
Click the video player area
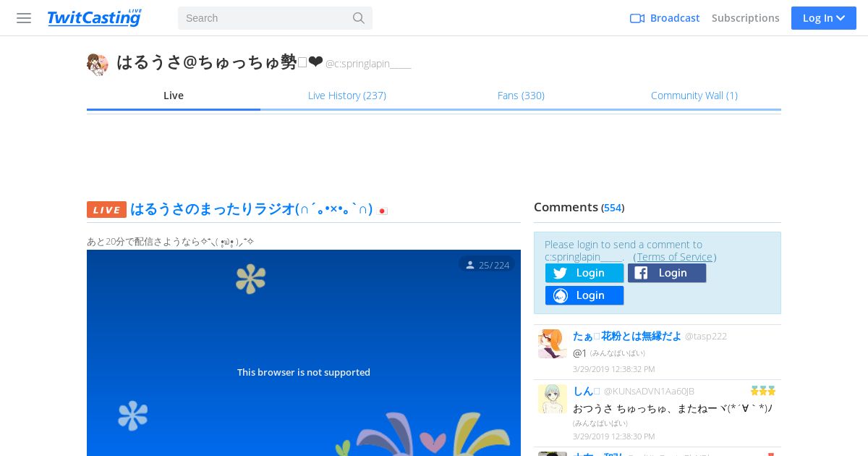coord(304,352)
